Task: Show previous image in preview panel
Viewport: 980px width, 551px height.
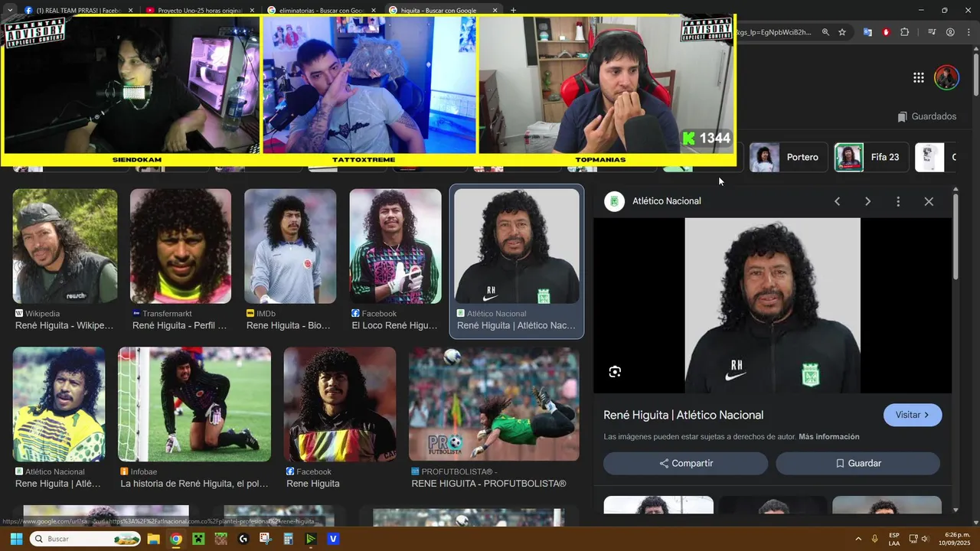Action: click(x=837, y=201)
